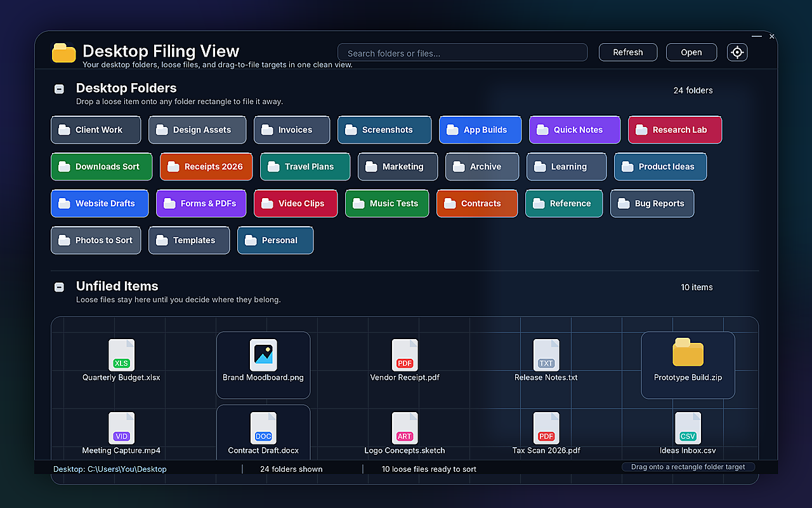Click the Client Work folder icon
Viewport: 812px width, 508px height.
tap(64, 130)
